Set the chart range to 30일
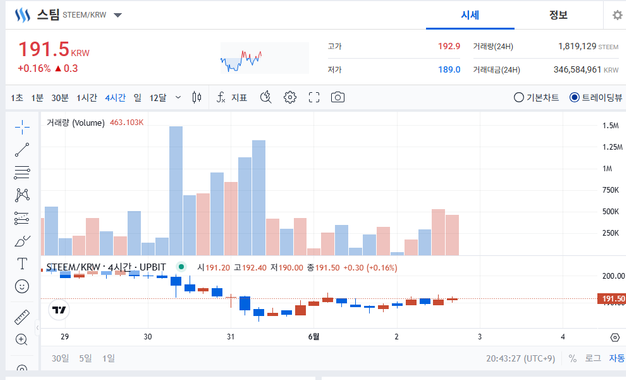 [x=60, y=358]
